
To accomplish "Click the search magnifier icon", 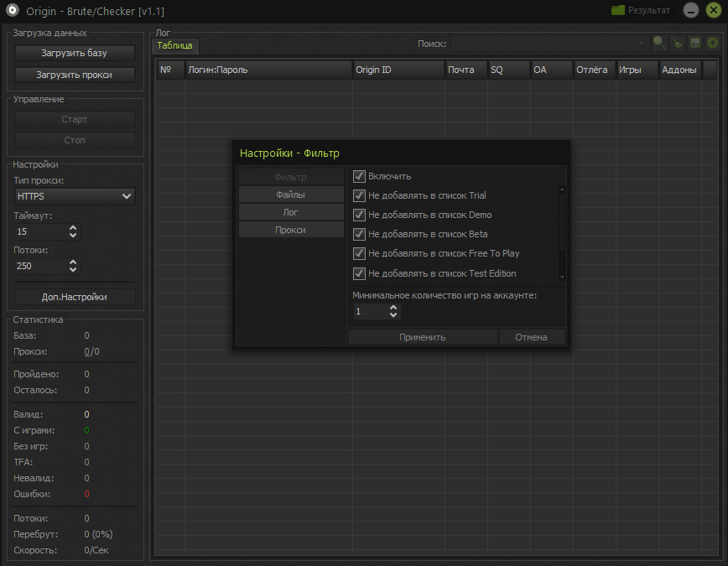I will click(659, 43).
